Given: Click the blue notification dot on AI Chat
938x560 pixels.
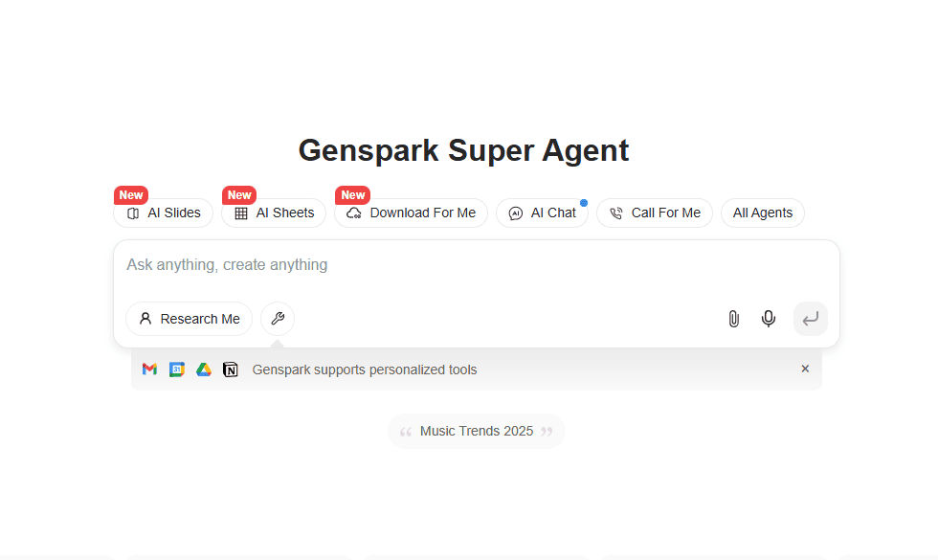Looking at the screenshot, I should (x=583, y=201).
